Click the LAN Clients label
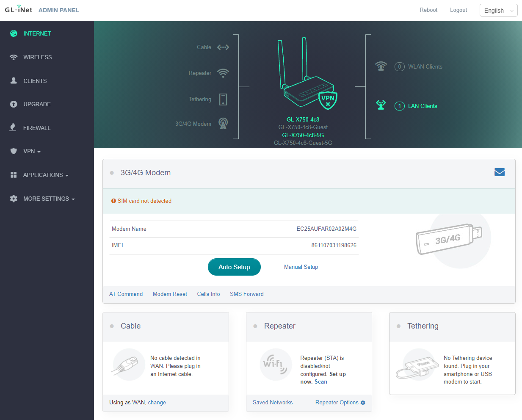The width and height of the screenshot is (522, 420). pos(423,106)
